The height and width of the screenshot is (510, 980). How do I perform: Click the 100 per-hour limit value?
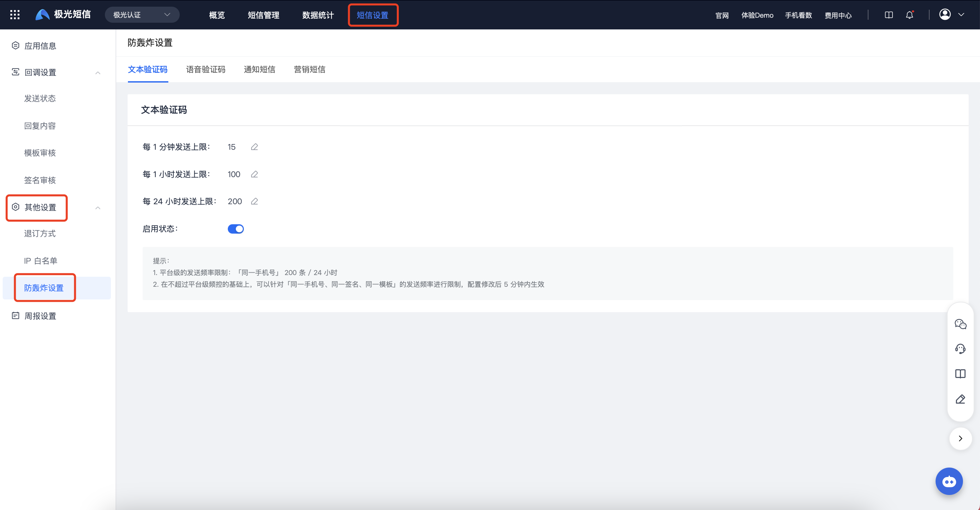coord(233,174)
